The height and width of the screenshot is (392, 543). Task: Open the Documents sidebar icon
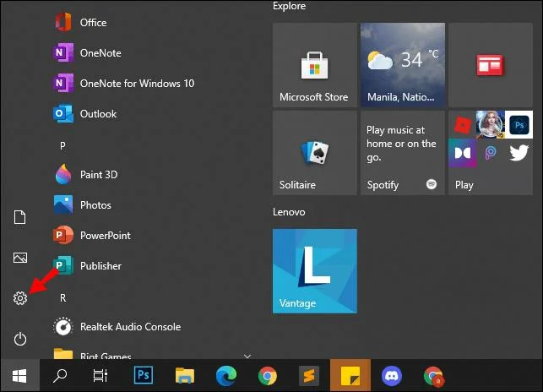coord(19,217)
